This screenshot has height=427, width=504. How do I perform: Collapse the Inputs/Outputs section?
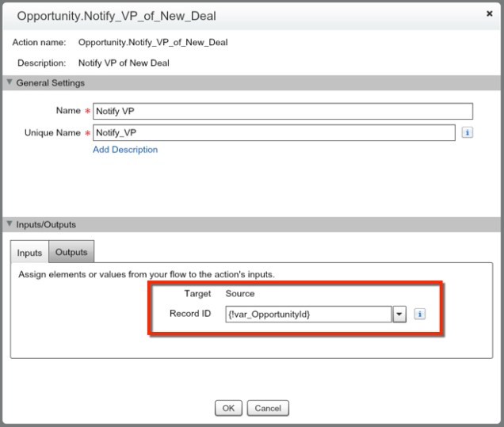[9, 224]
